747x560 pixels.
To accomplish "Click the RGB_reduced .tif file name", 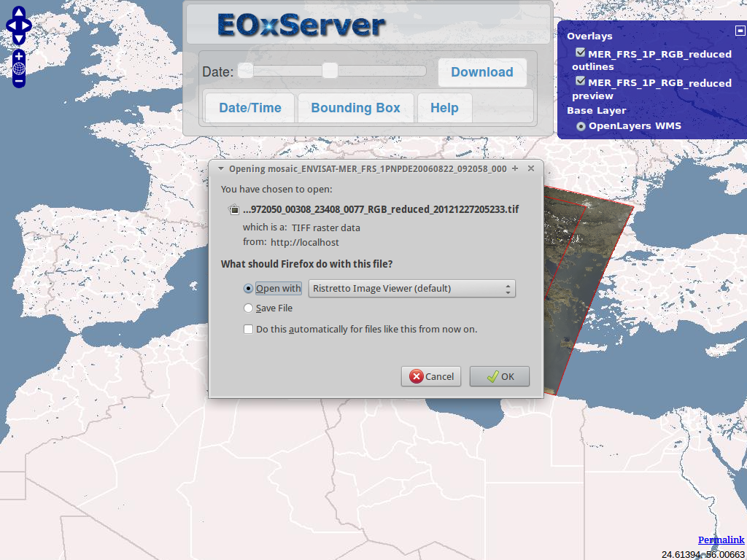I will 381,209.
